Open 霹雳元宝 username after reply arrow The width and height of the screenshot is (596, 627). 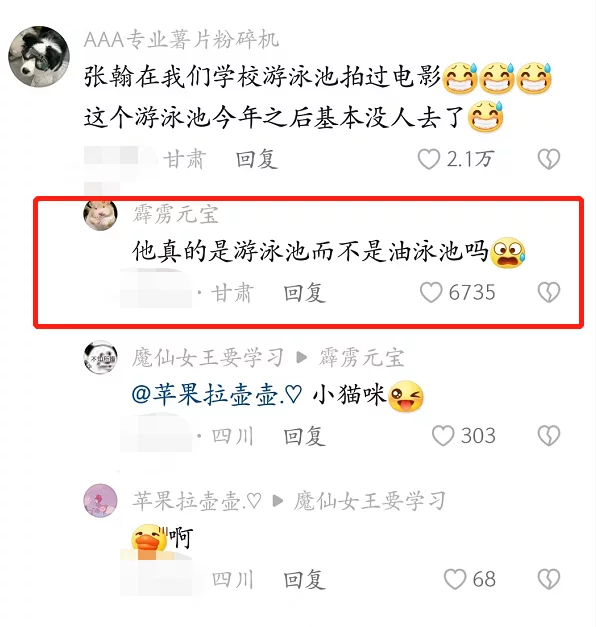361,357
